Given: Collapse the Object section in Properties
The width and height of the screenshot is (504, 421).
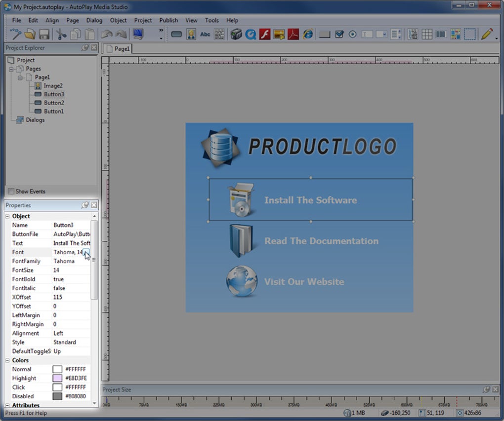Looking at the screenshot, I should [x=7, y=216].
